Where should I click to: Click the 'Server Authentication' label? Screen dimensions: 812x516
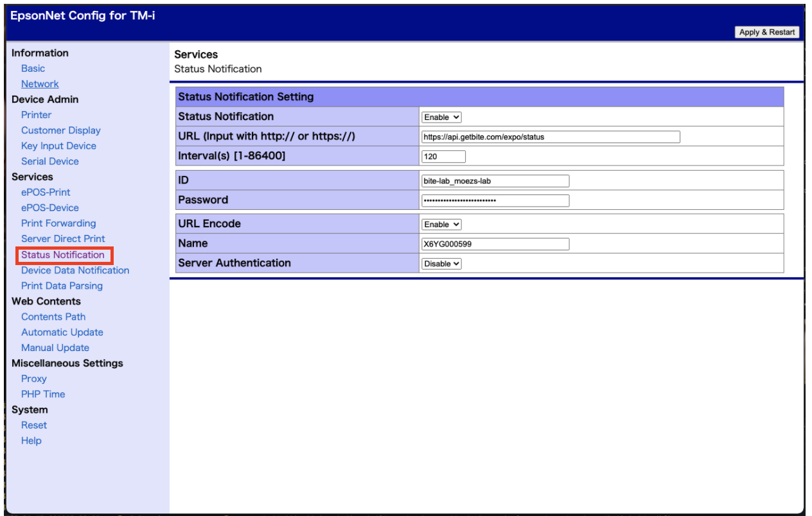pos(234,263)
